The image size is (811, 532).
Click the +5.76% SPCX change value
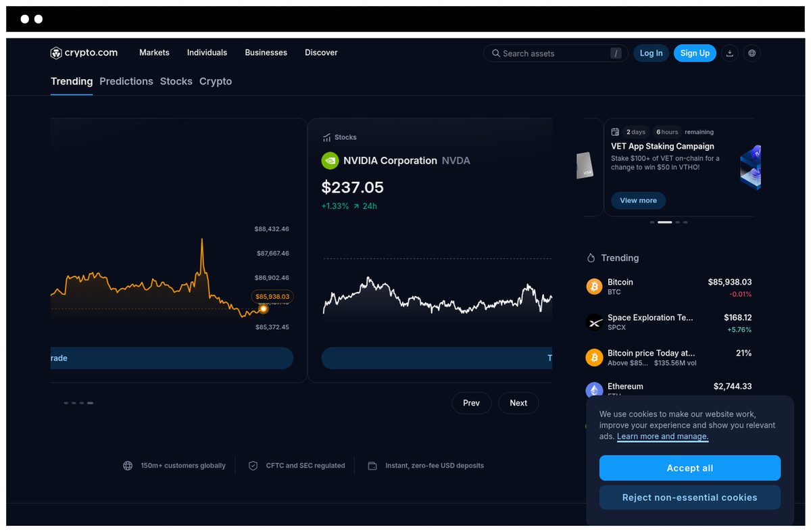(x=739, y=330)
